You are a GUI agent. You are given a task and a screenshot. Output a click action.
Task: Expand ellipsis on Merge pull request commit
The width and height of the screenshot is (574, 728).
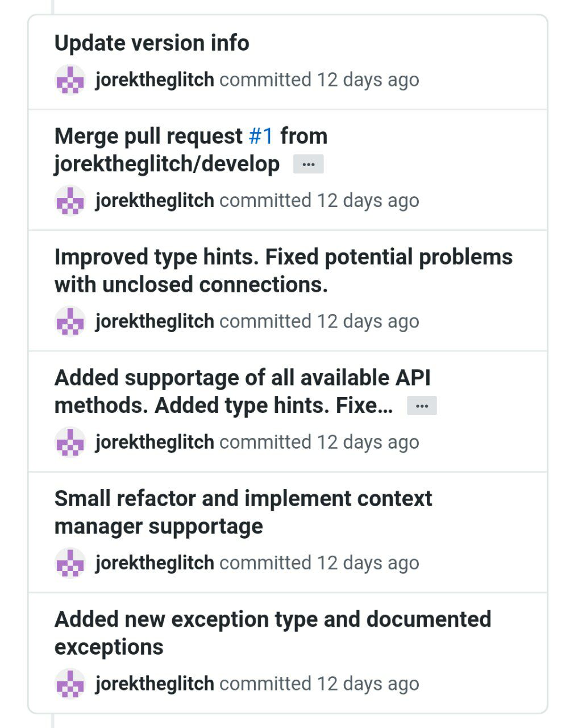point(309,164)
